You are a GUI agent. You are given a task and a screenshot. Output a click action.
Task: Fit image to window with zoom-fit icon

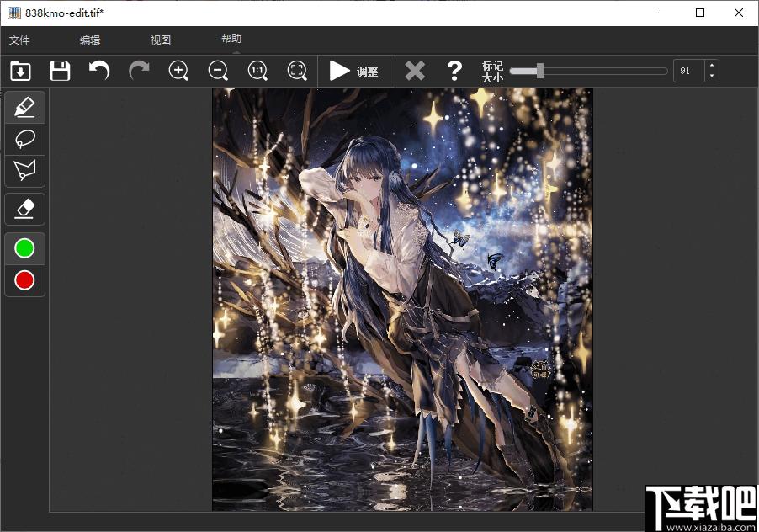click(x=297, y=71)
